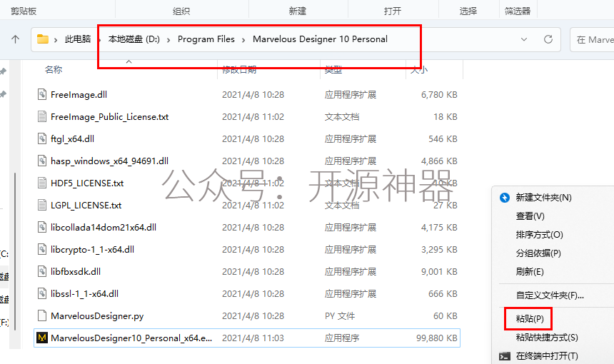Select the Marvelous Designer executable's M icon
This screenshot has width=614, height=364.
[42, 338]
